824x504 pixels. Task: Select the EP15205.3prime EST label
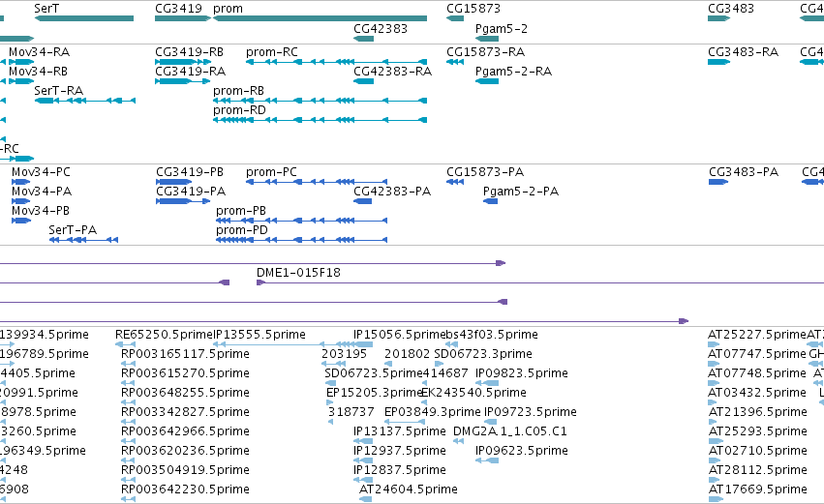coord(375,393)
